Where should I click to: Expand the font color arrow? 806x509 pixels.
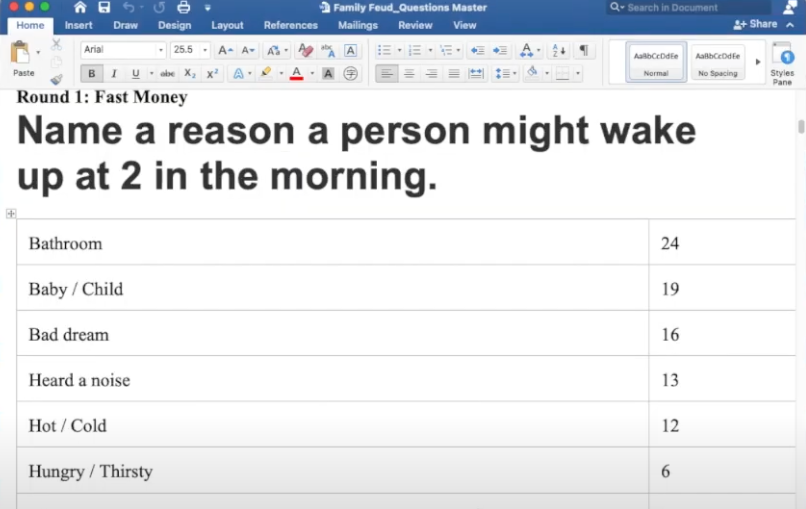click(312, 74)
